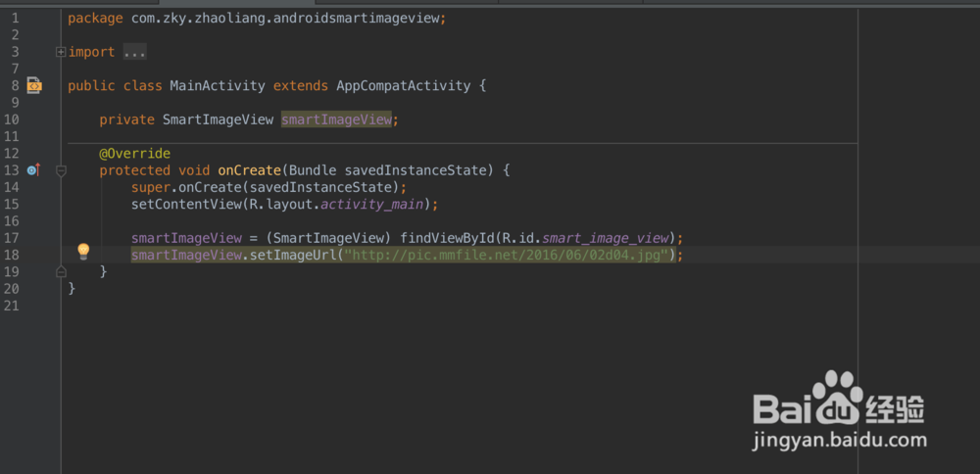The width and height of the screenshot is (980, 474).
Task: Click the smart_image_view id reference
Action: (608, 238)
